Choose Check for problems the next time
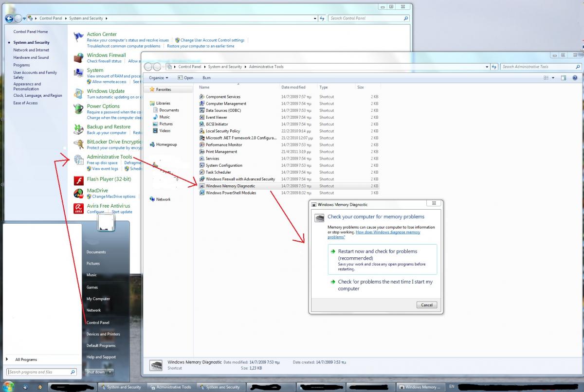 pos(382,285)
